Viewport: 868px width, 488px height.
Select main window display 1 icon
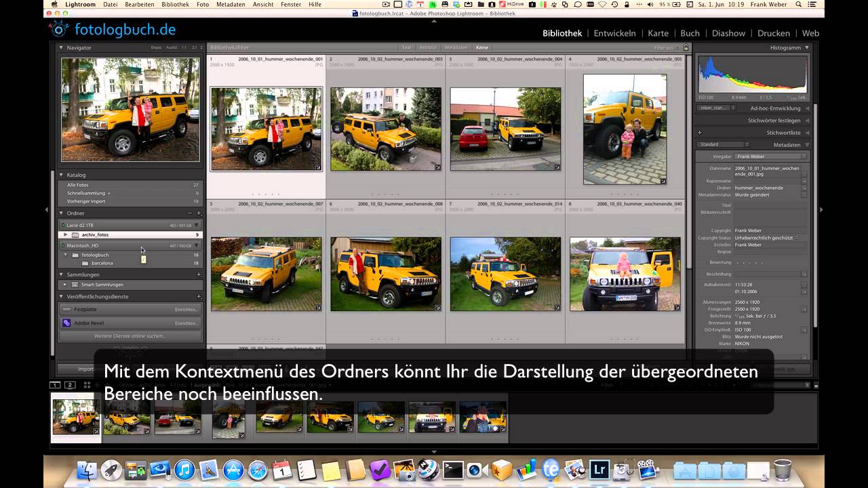(56, 385)
